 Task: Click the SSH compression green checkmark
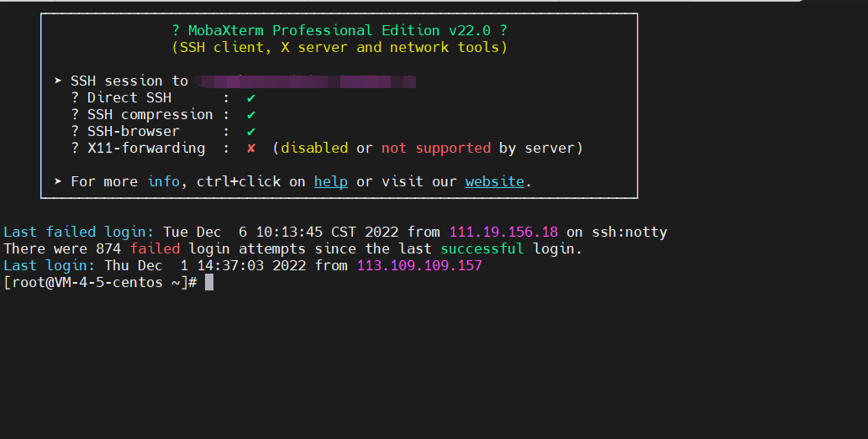click(250, 115)
